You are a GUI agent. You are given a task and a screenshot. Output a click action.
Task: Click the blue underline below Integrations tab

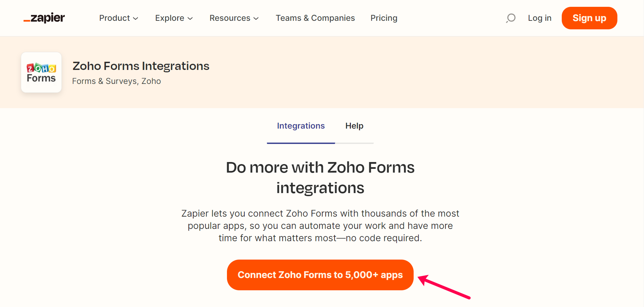pos(301,143)
